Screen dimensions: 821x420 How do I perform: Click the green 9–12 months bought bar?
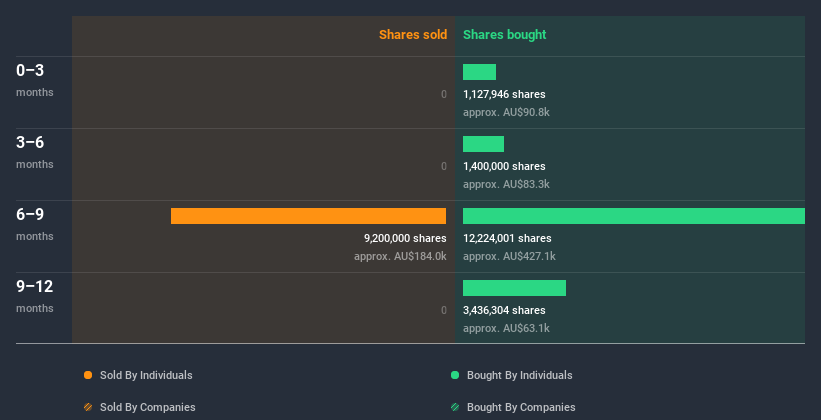pyautogui.click(x=514, y=288)
